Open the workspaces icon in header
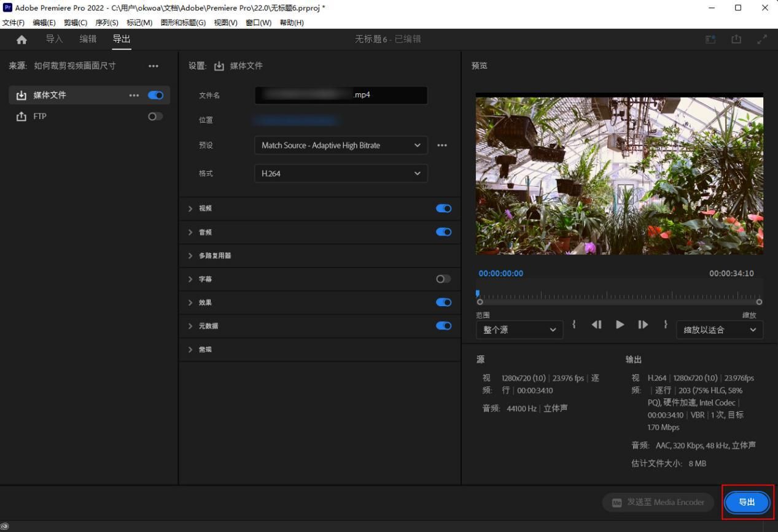This screenshot has width=778, height=532. (x=710, y=39)
